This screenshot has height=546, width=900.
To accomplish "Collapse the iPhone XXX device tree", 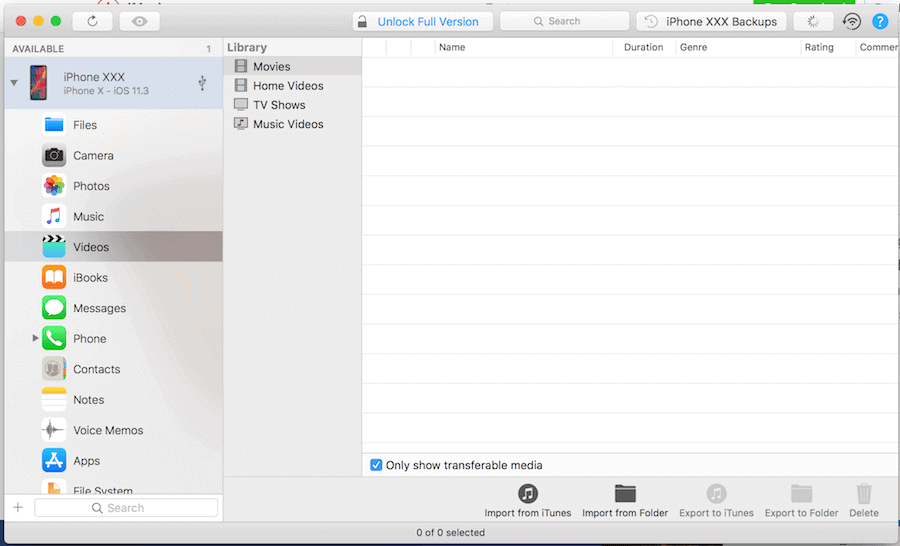I will (x=14, y=83).
